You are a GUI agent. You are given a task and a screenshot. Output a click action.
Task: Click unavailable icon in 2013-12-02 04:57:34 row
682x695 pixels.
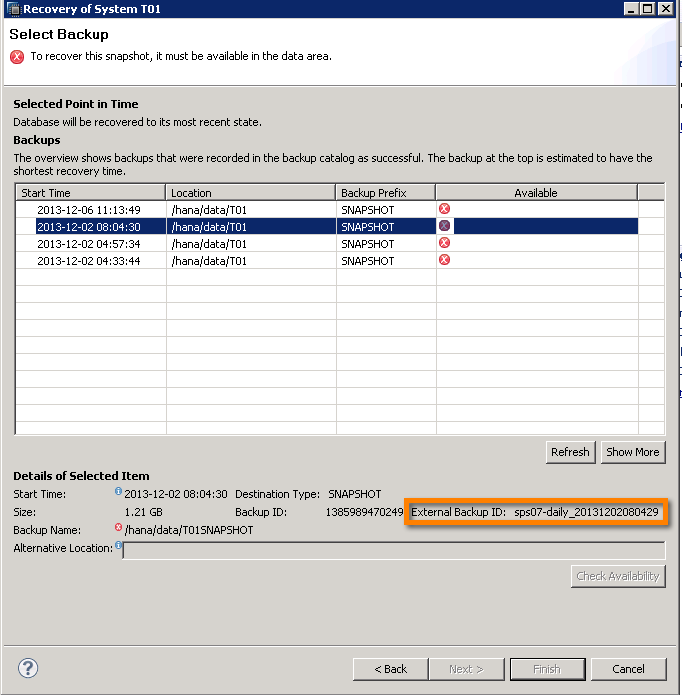(444, 242)
